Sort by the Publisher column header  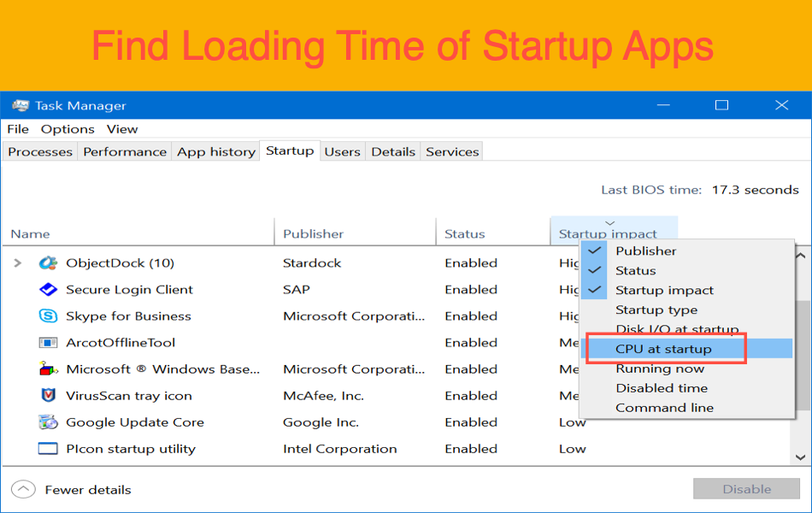click(x=356, y=233)
